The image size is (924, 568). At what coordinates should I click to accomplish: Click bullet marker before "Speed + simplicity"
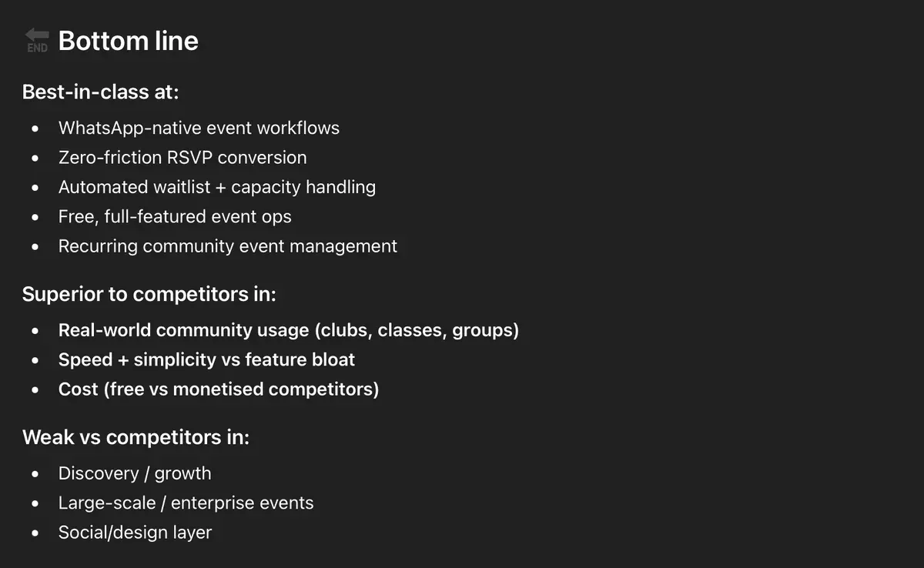click(x=35, y=360)
